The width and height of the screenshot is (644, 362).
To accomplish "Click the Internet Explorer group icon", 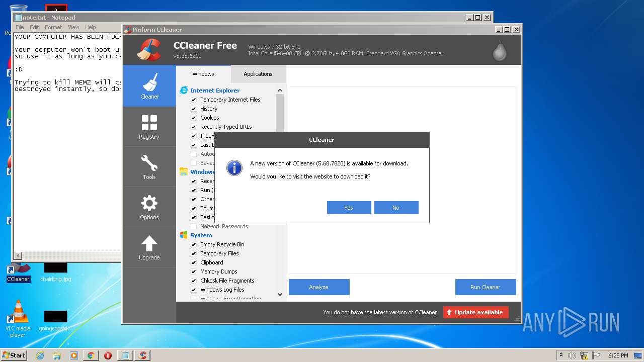I will tap(184, 90).
